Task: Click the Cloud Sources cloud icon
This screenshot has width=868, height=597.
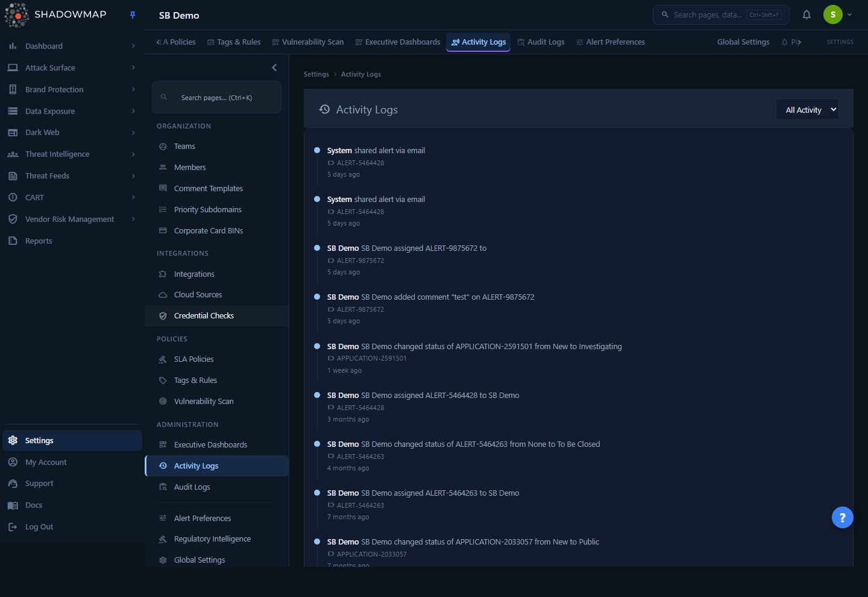Action: coord(163,295)
